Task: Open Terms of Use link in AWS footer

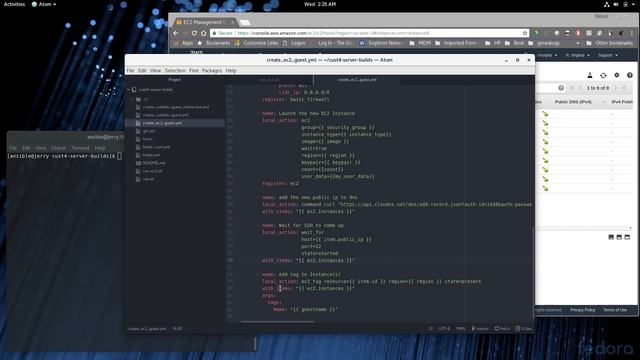Action: 615,310
